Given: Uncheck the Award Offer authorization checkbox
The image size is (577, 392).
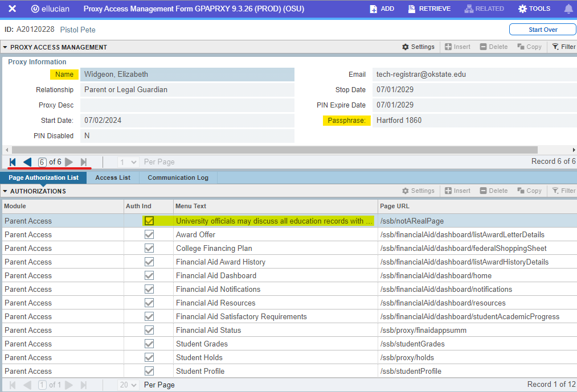Looking at the screenshot, I should point(149,234).
